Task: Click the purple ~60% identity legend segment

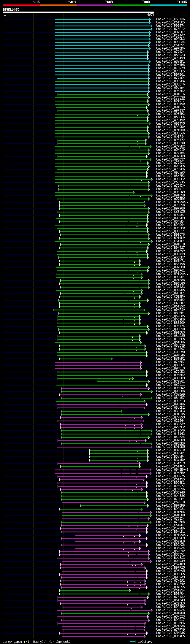Action: point(95,5)
